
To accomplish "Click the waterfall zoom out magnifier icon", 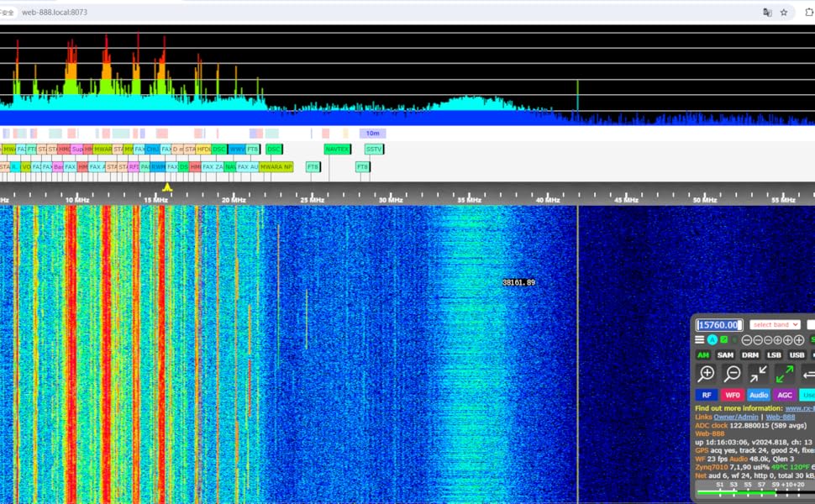I will 733,374.
